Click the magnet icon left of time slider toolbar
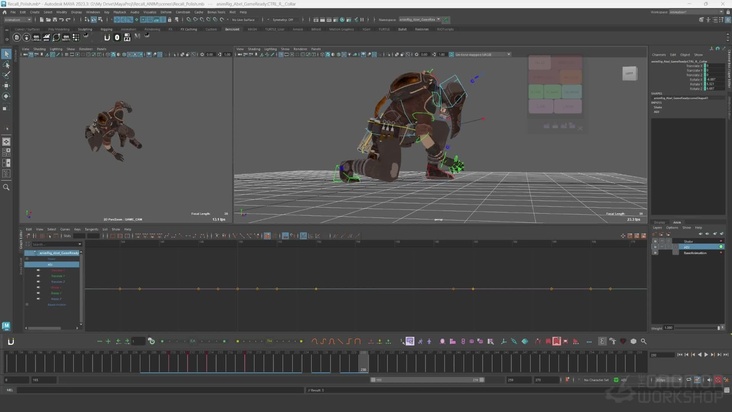Image resolution: width=732 pixels, height=412 pixels. 10,342
